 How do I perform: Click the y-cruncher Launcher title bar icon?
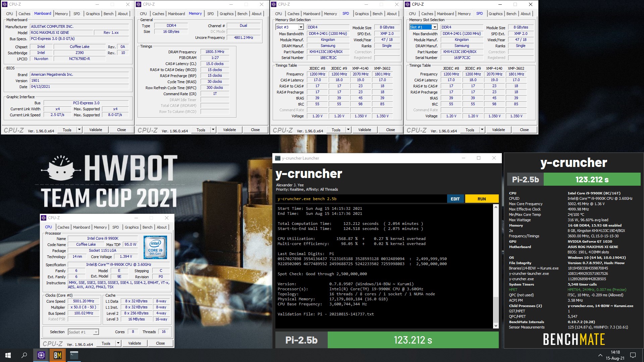278,158
